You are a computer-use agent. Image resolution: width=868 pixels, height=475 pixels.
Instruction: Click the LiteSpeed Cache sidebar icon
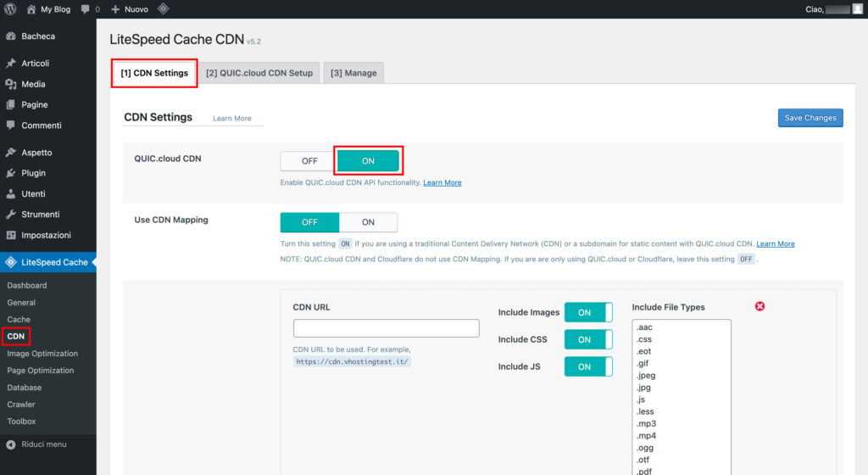(10, 262)
